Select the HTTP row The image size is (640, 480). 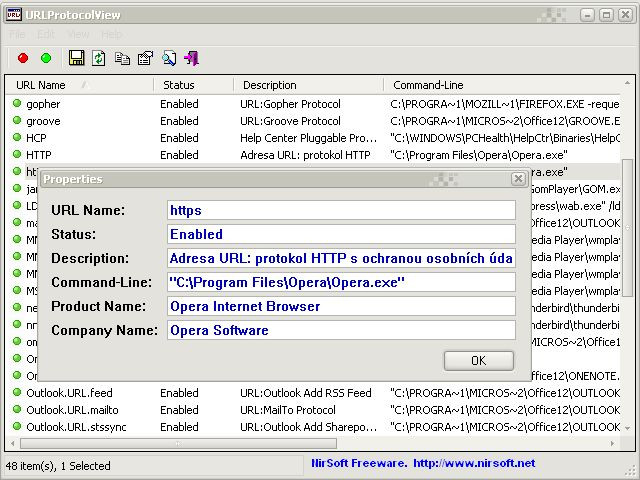click(x=313, y=155)
